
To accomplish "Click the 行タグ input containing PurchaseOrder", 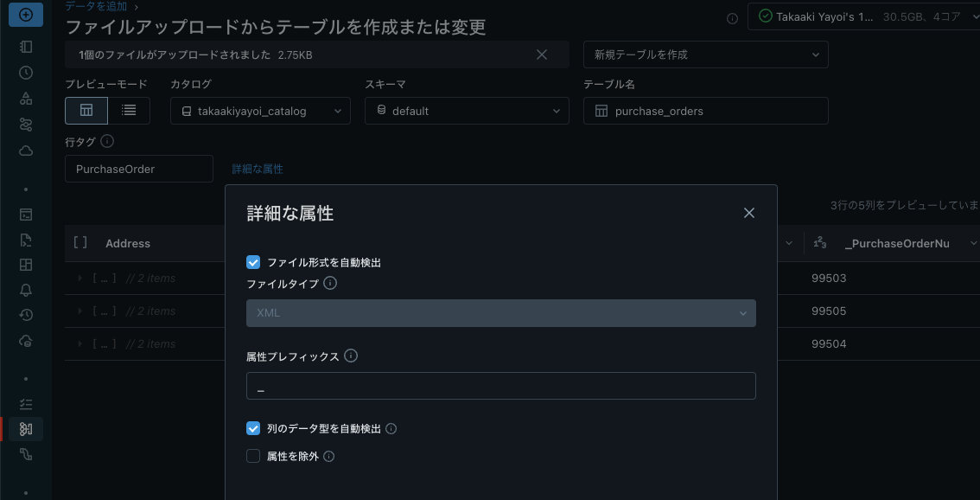I will [x=138, y=168].
